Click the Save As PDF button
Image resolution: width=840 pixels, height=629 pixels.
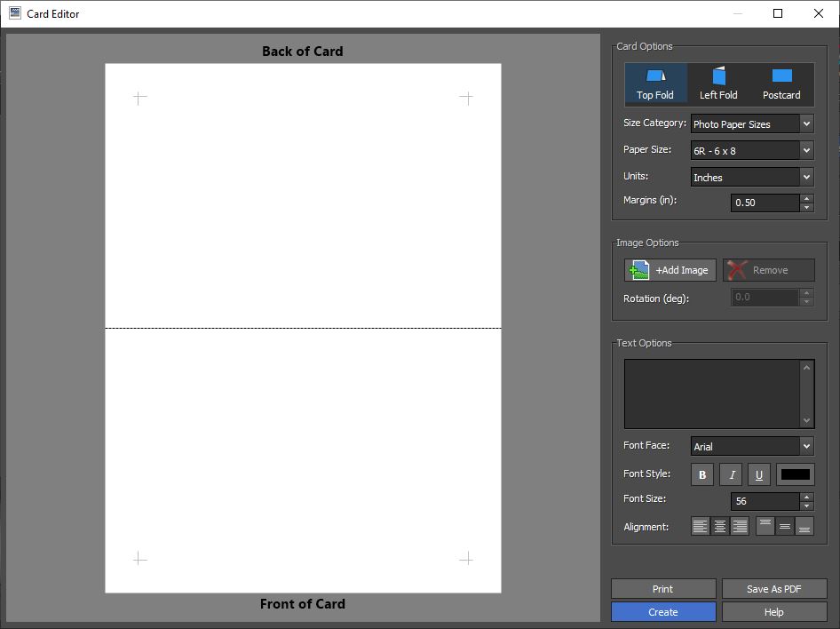pyautogui.click(x=774, y=589)
